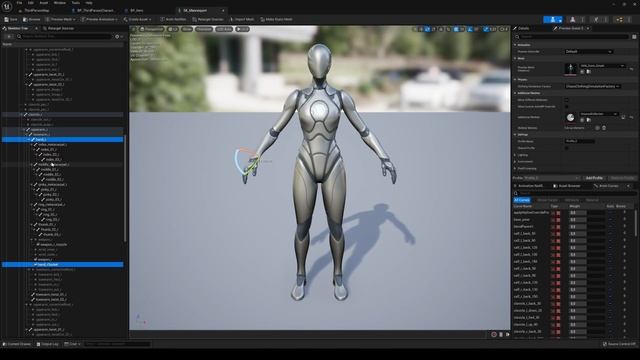Viewport: 640px width, 360px height.
Task: Select the weapon_l_muzzle socket in tree
Action: pos(53,244)
